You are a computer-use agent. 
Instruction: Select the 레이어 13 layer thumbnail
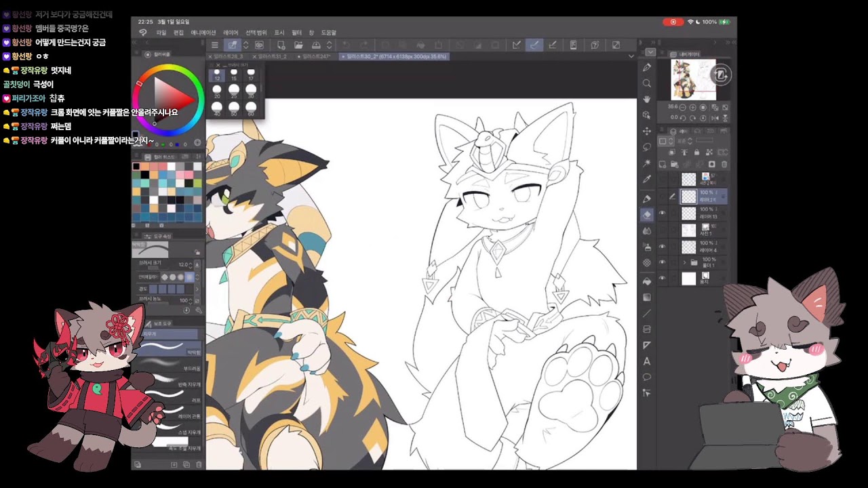[689, 213]
